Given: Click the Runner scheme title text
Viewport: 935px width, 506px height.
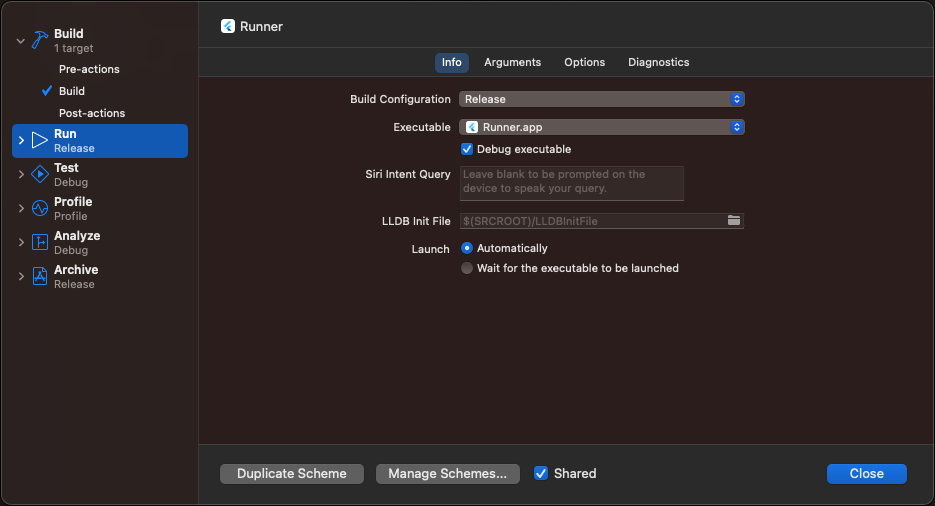Looking at the screenshot, I should 261,26.
